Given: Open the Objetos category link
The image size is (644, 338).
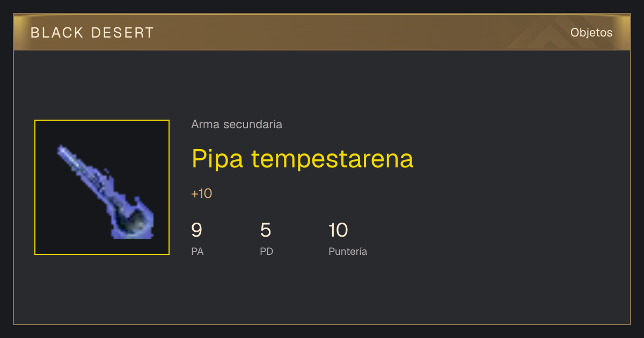Looking at the screenshot, I should 591,33.
